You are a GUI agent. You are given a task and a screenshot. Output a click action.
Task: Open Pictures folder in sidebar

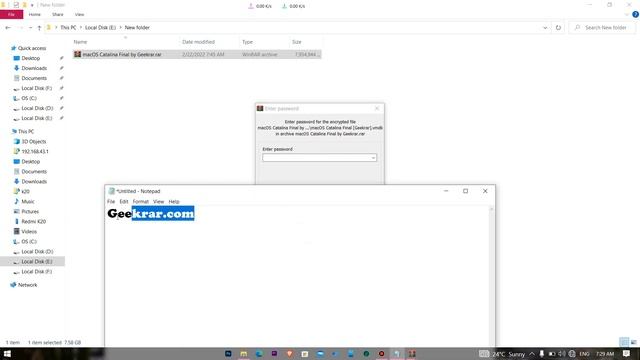pos(30,211)
